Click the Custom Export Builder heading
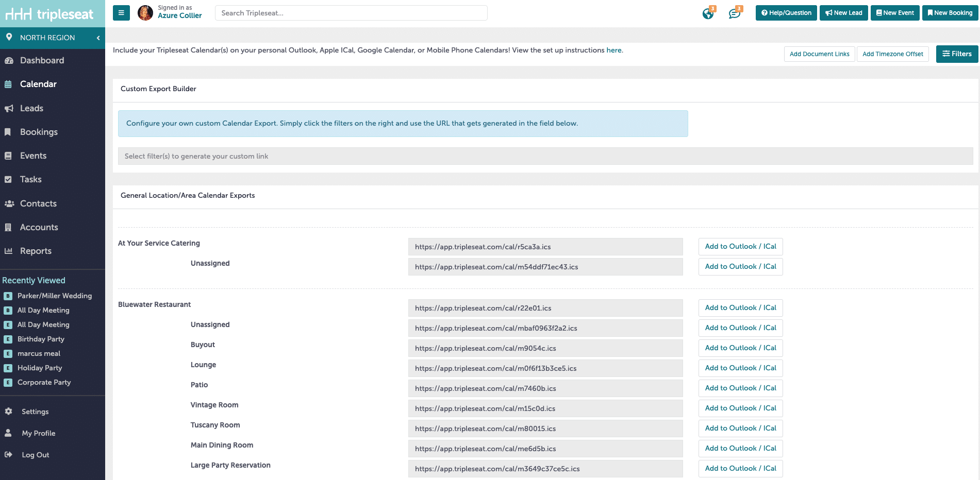The height and width of the screenshot is (480, 980). (158, 89)
